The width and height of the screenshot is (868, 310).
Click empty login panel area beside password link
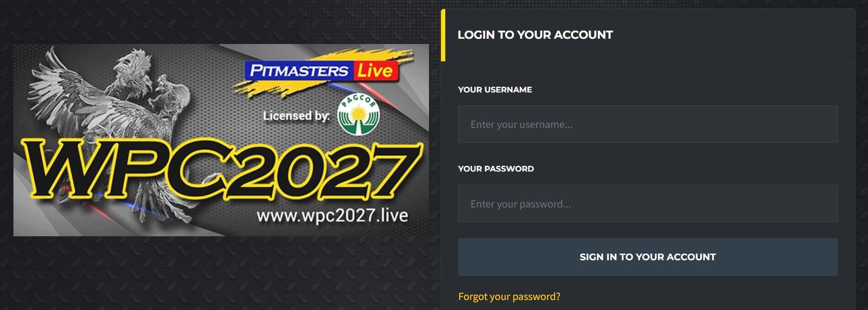pos(705,296)
